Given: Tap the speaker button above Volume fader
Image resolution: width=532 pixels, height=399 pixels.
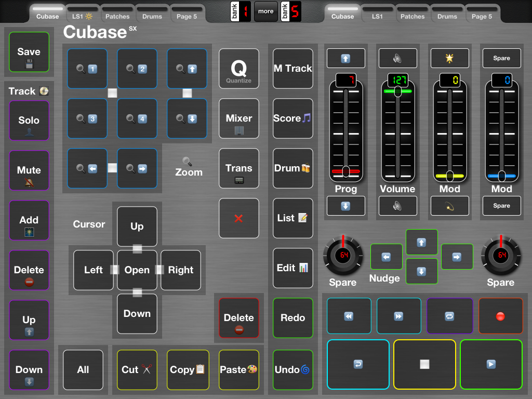Looking at the screenshot, I should [397, 58].
